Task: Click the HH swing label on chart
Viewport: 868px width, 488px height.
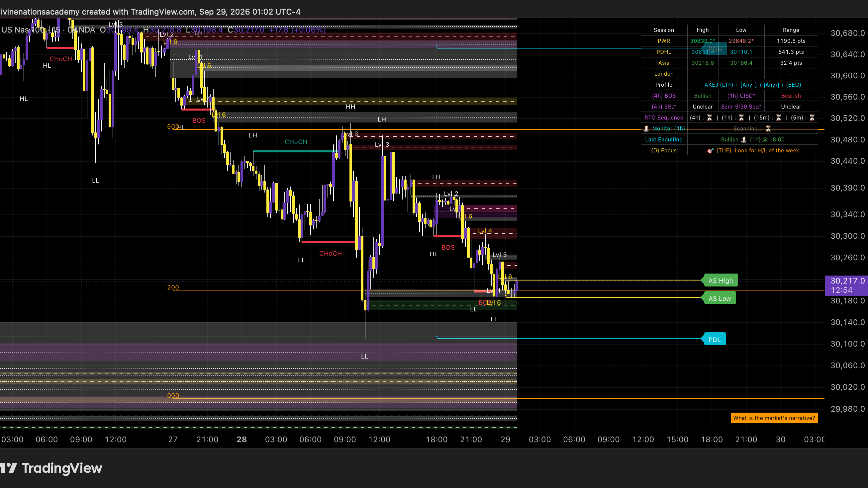Action: 350,107
